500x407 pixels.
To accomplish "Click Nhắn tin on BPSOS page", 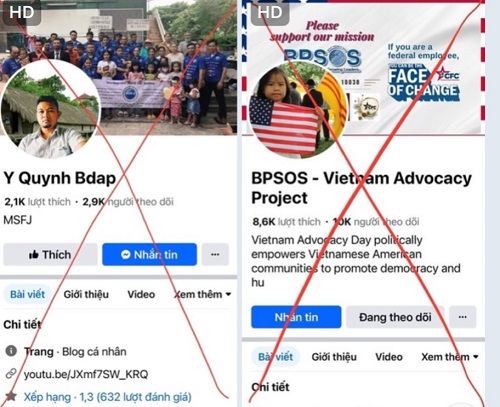I will tap(296, 317).
